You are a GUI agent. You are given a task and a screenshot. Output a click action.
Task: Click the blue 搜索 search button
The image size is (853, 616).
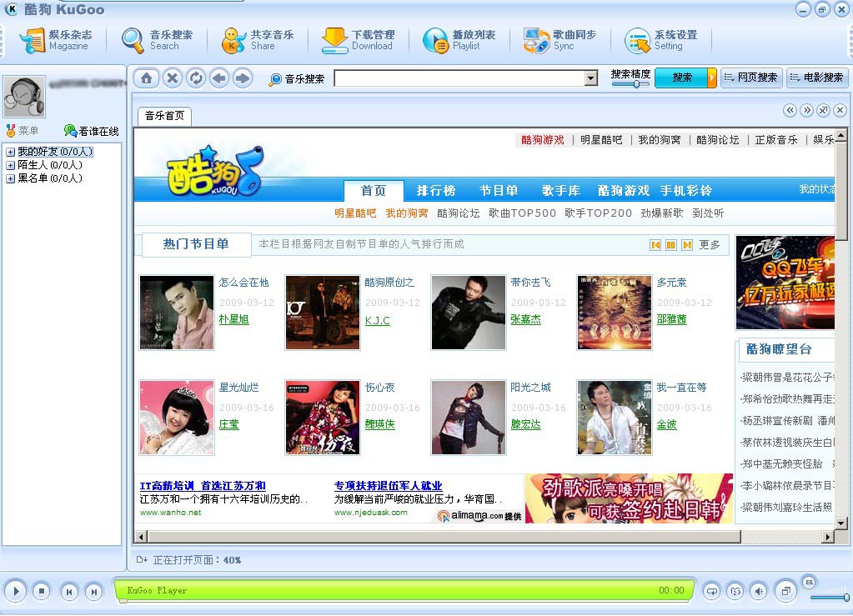(681, 78)
